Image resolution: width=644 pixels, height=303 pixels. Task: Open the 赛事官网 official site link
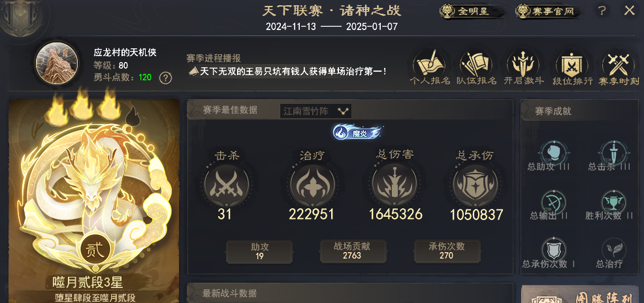[548, 11]
